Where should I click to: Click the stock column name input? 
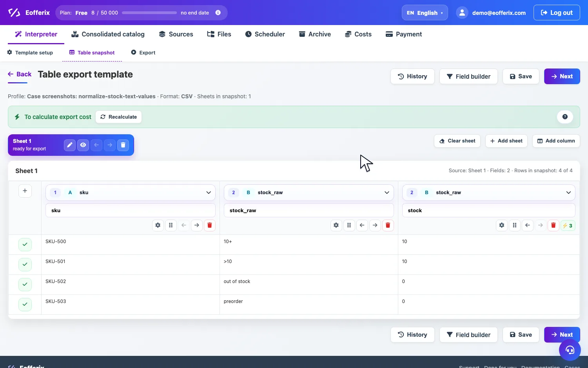pyautogui.click(x=489, y=210)
